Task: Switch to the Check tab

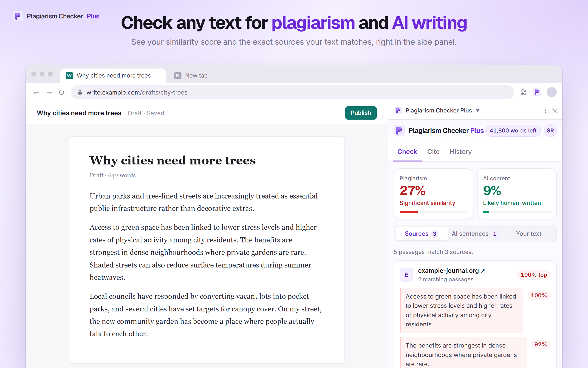Action: [x=407, y=152]
